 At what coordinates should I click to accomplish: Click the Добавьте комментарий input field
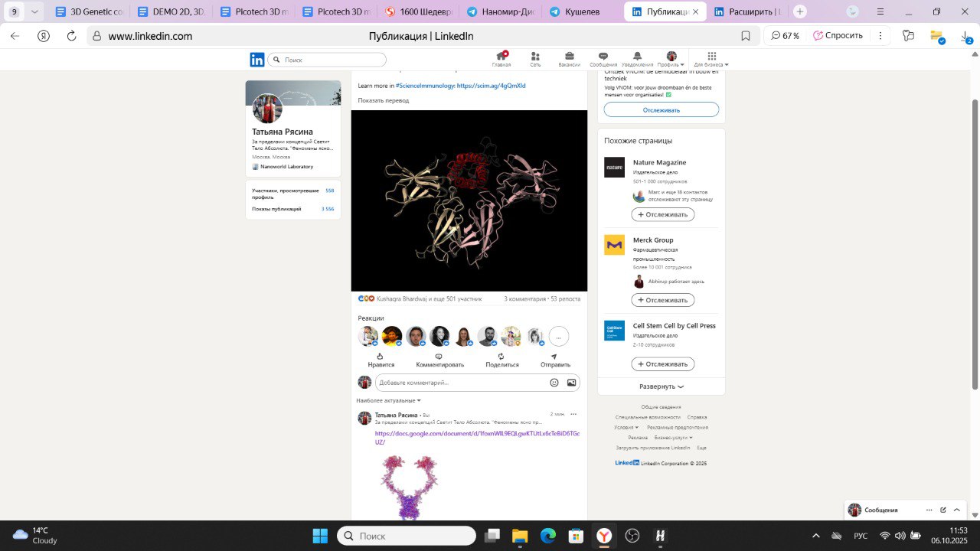click(x=459, y=383)
